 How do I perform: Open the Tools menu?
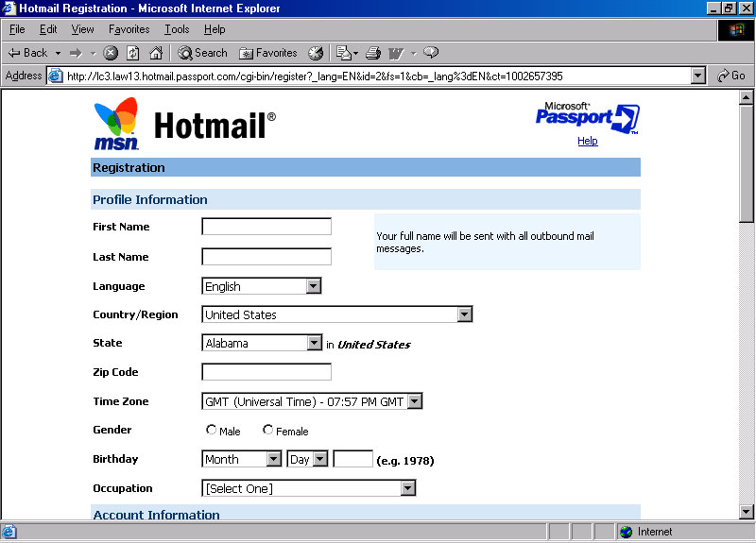pyautogui.click(x=177, y=29)
